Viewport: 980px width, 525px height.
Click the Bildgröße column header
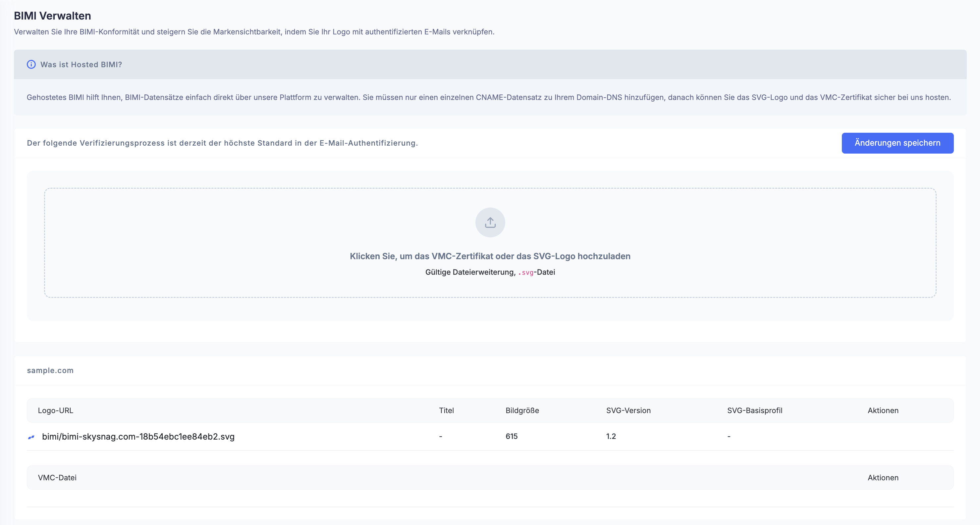coord(522,410)
